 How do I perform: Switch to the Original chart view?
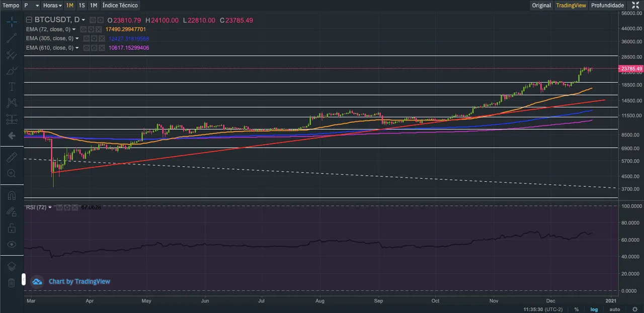(542, 5)
